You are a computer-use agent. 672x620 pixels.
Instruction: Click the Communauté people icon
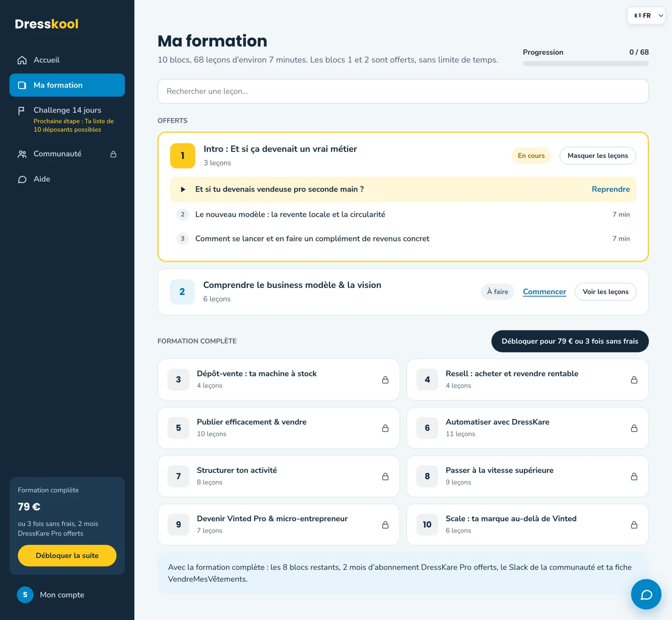[22, 154]
